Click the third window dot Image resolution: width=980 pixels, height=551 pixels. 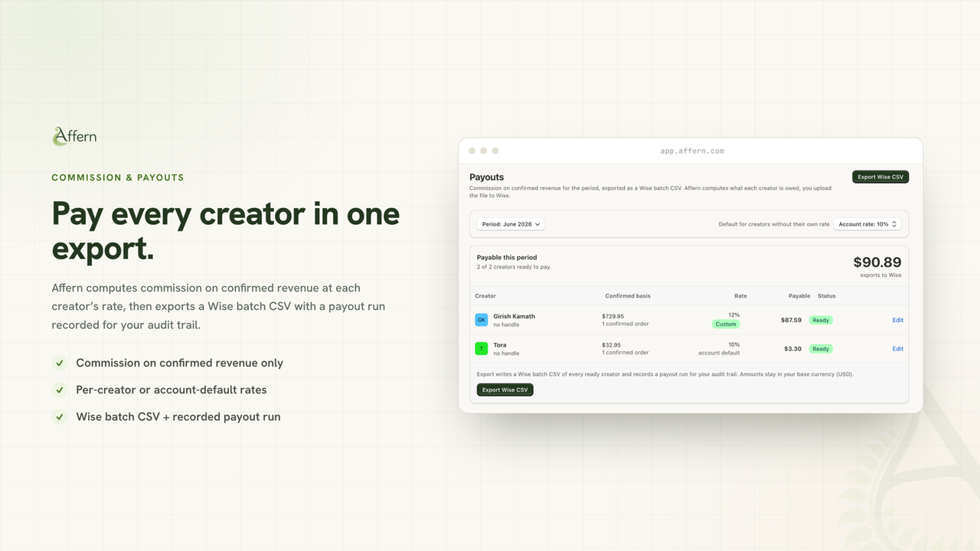495,151
